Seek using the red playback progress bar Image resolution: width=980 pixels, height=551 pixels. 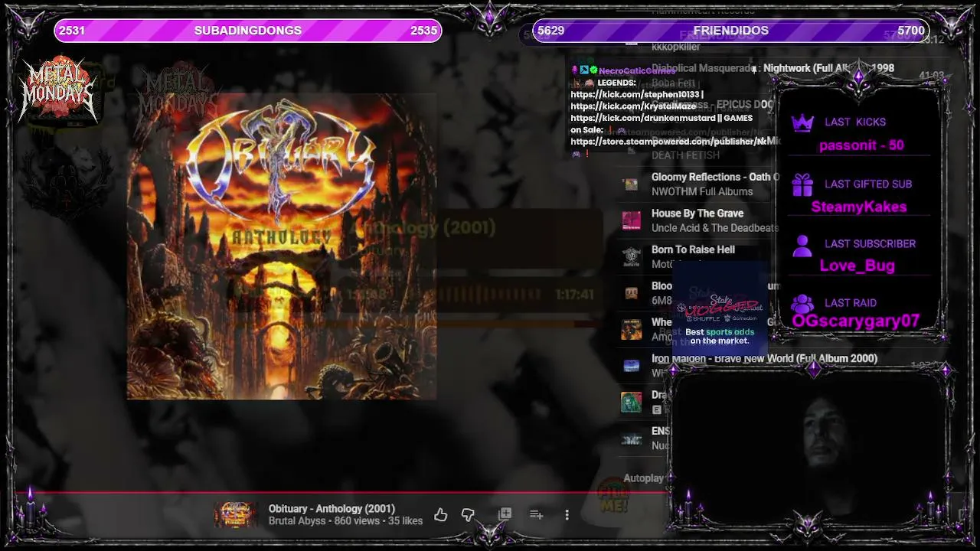pyautogui.click(x=335, y=492)
